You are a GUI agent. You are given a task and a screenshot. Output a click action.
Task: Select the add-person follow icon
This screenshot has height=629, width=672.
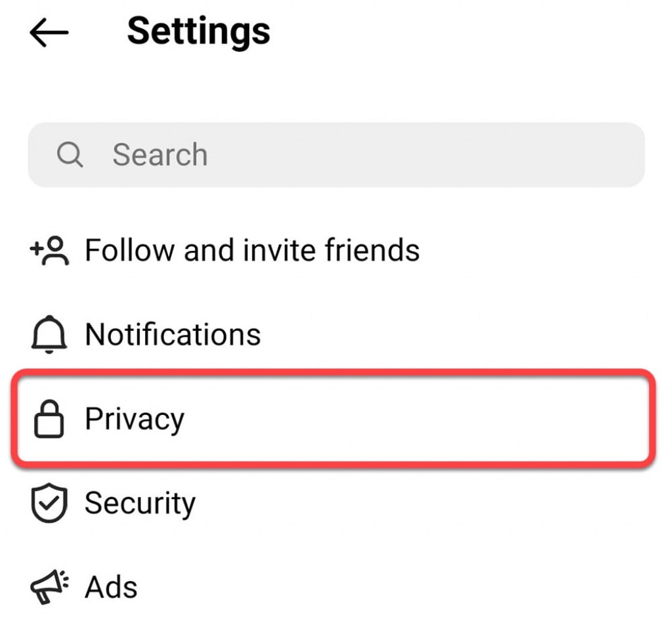pyautogui.click(x=50, y=251)
